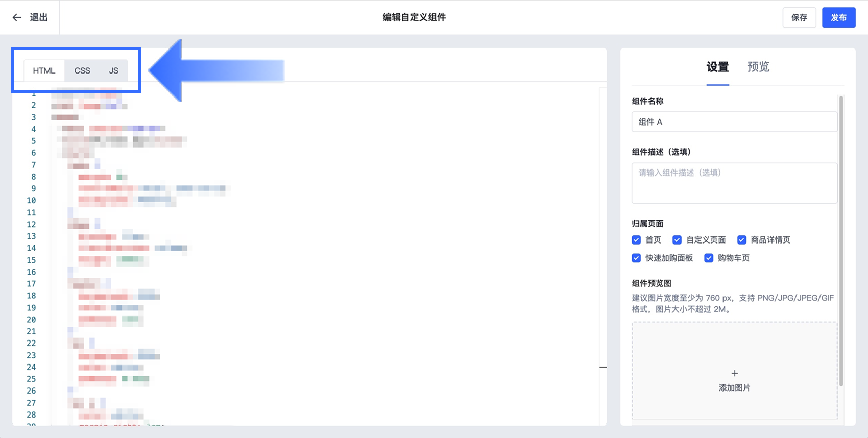Focus the 组件名称 input field
Image resolution: width=868 pixels, height=438 pixels.
734,122
